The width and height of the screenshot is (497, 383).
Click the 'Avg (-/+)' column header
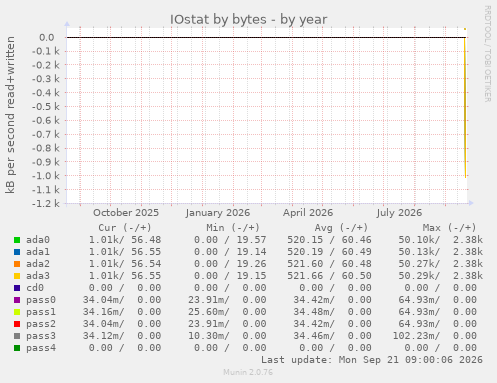pos(341,228)
